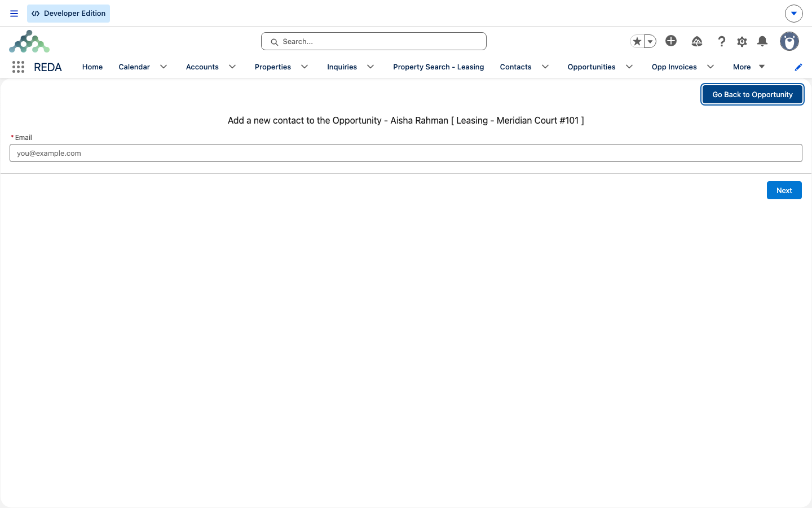Open the Favorites list dropdown arrow
Image resolution: width=812 pixels, height=508 pixels.
click(x=650, y=41)
